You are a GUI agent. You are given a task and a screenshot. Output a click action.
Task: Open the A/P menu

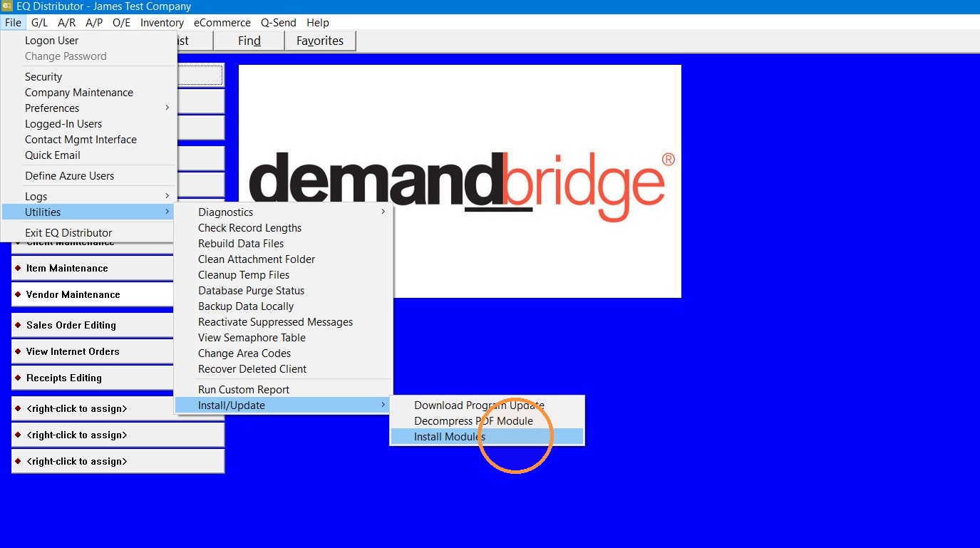coord(94,23)
